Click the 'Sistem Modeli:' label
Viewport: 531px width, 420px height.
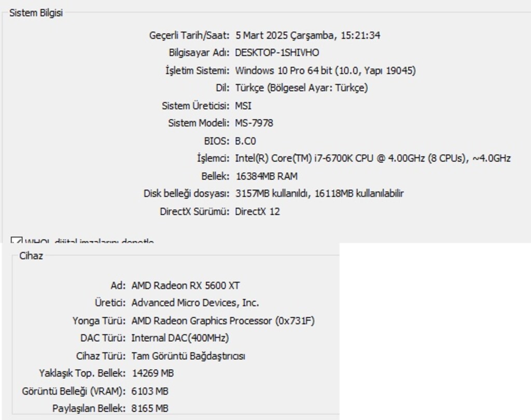[x=199, y=123]
